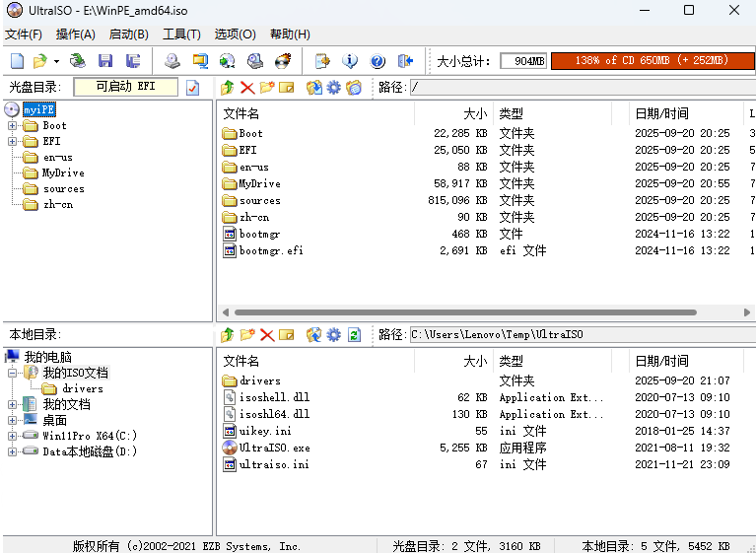Image resolution: width=756 pixels, height=553 pixels.
Task: Click the 光盘目录 path field showing /
Action: (x=583, y=88)
